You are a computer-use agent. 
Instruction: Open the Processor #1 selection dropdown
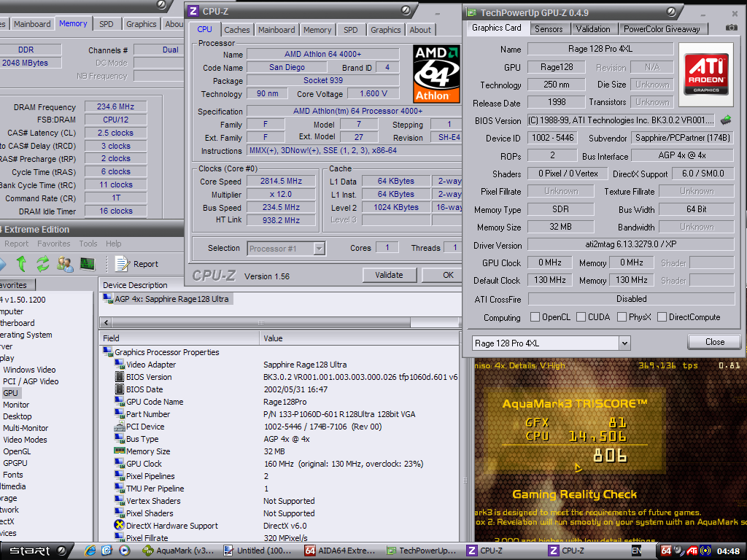point(320,248)
